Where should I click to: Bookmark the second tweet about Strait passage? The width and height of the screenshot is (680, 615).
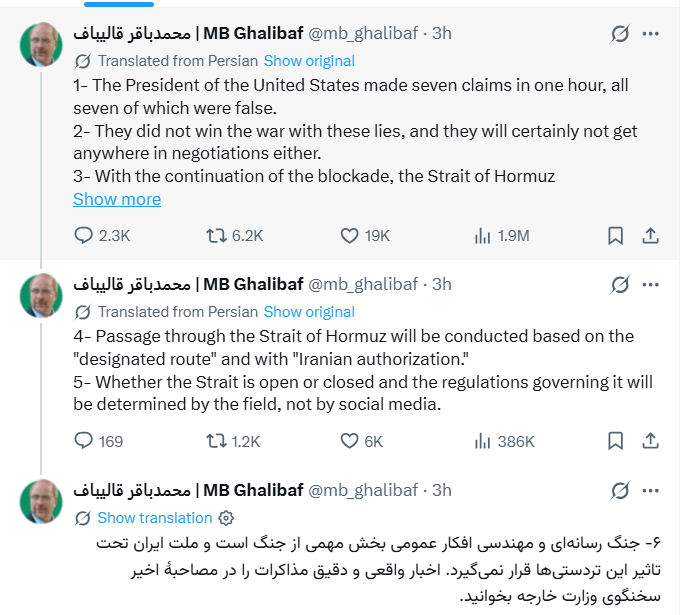(615, 441)
